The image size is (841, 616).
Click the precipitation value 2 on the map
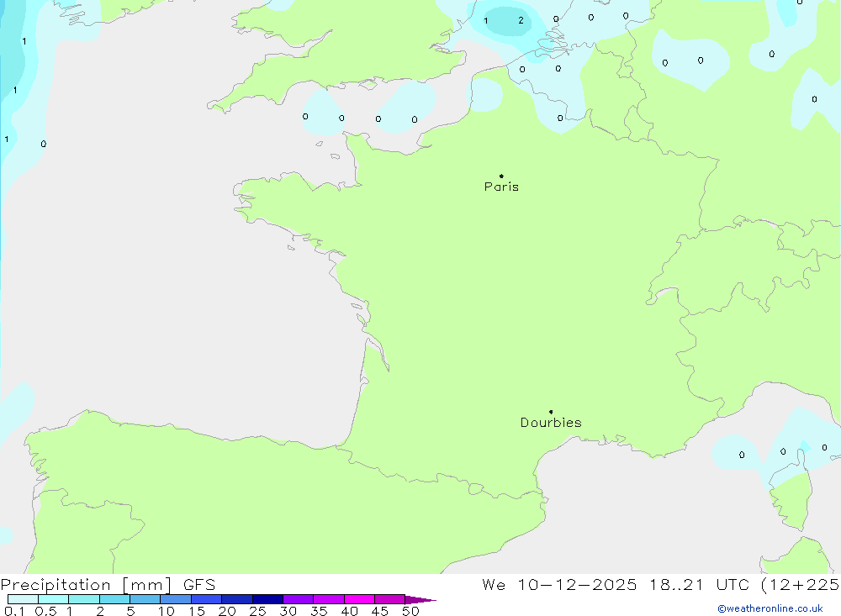[x=521, y=20]
